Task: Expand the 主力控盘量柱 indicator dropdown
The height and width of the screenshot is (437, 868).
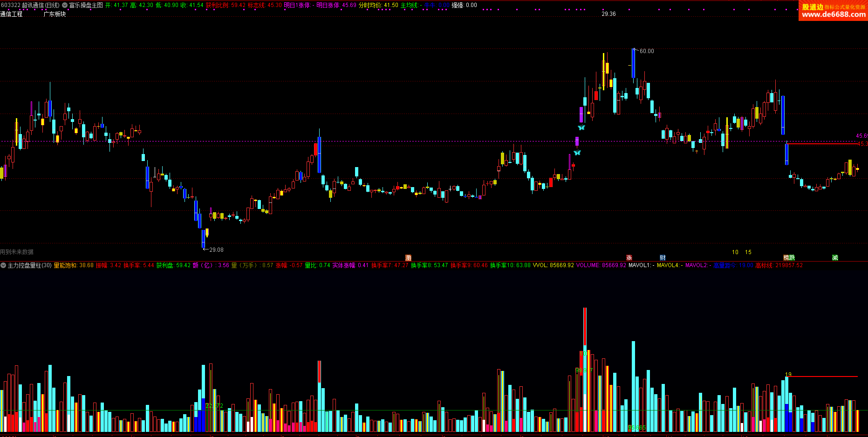Action: click(3, 265)
